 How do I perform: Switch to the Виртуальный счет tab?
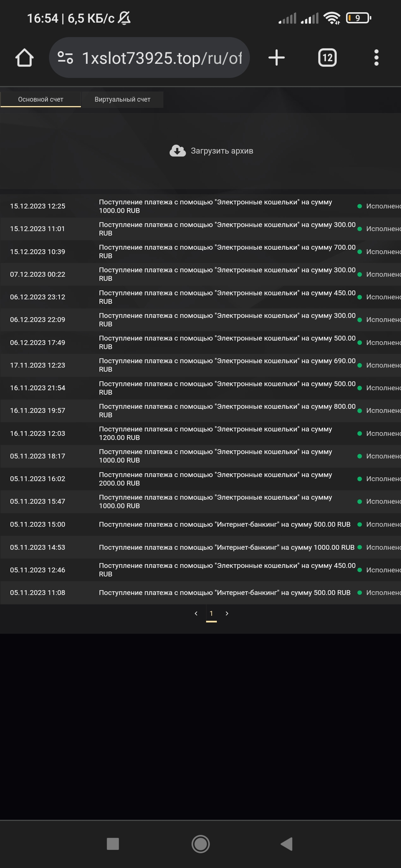pyautogui.click(x=123, y=99)
